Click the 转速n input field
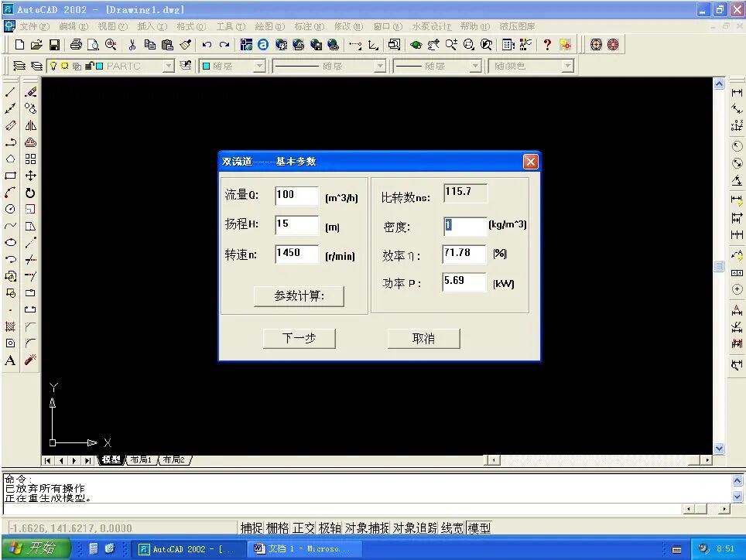 296,254
